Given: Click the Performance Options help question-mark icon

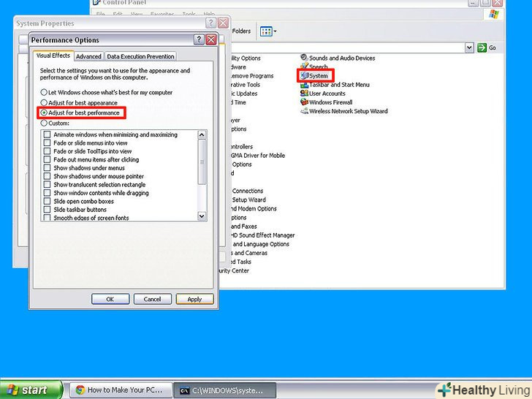Looking at the screenshot, I should tap(199, 39).
